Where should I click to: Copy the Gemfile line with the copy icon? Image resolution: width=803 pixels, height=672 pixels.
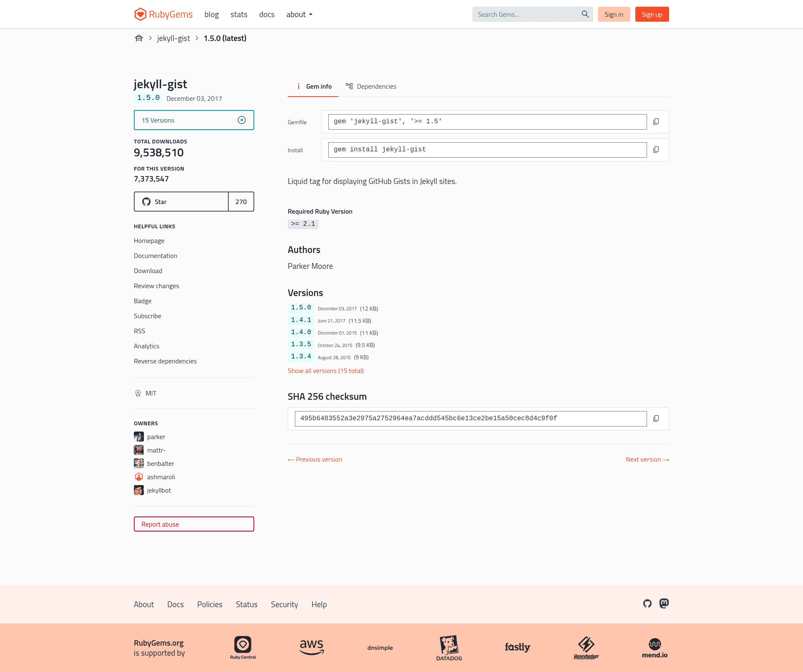point(656,122)
